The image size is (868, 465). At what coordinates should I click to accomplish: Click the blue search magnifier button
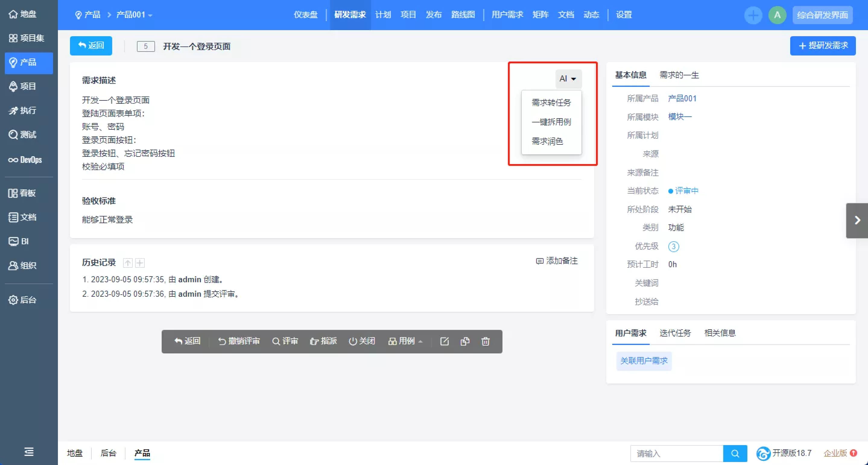(x=735, y=453)
